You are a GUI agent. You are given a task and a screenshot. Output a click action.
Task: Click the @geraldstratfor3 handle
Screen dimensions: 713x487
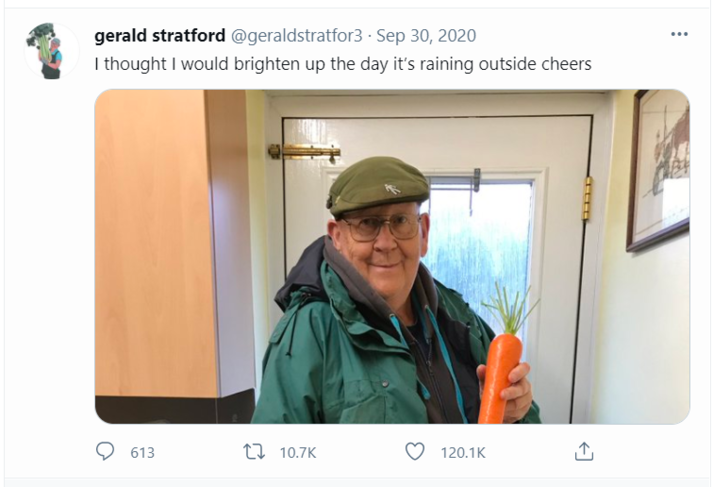(298, 36)
